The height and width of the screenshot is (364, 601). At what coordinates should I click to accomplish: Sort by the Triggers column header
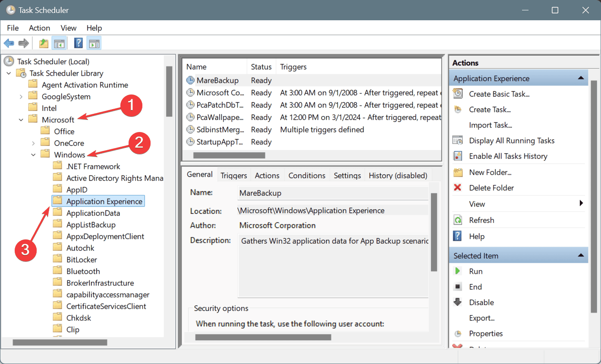pos(359,67)
